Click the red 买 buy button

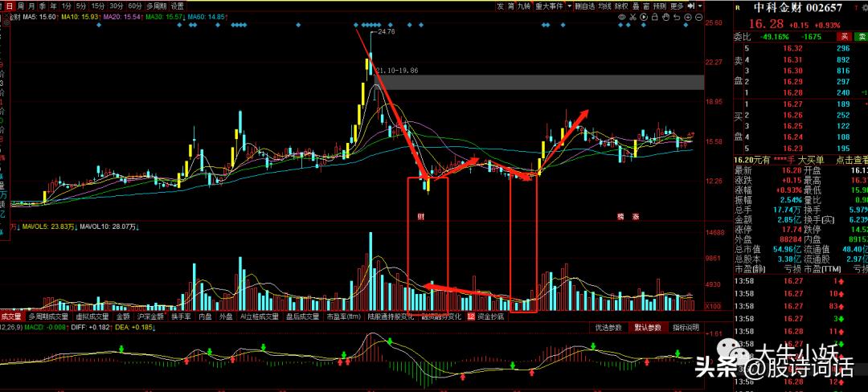coord(844,36)
